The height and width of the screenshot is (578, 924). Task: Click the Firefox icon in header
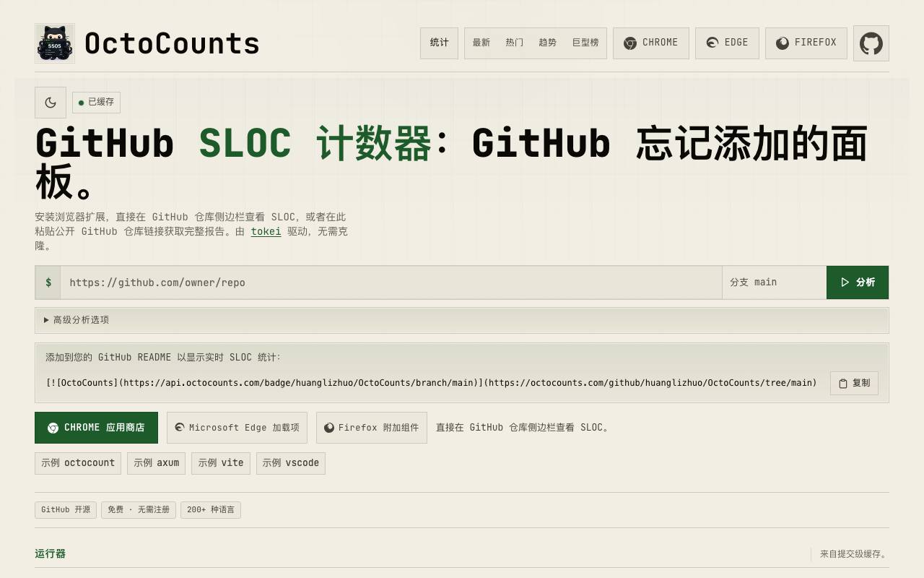[x=783, y=43]
